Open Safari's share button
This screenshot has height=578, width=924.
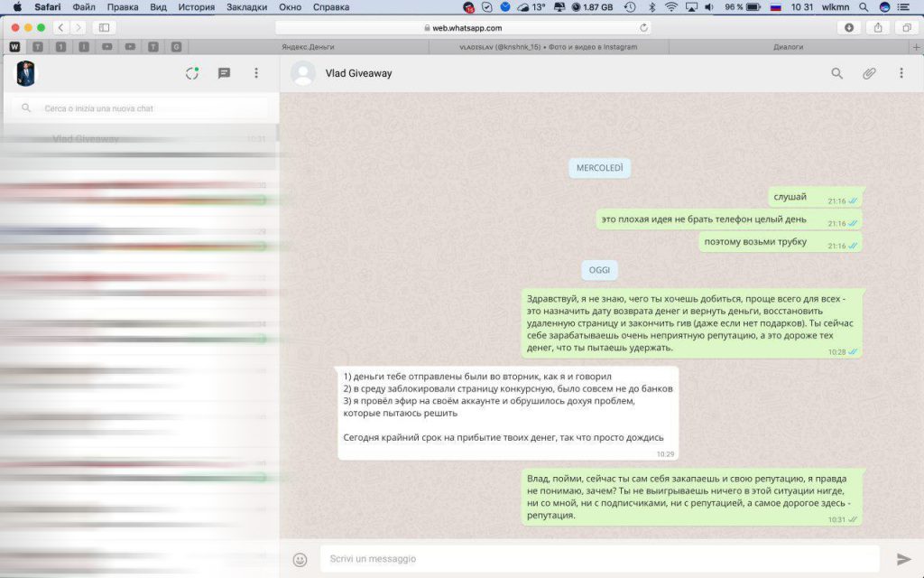click(877, 28)
